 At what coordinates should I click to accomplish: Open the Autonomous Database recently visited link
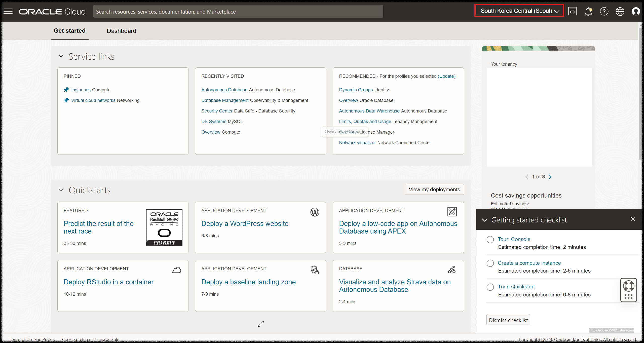coord(224,90)
